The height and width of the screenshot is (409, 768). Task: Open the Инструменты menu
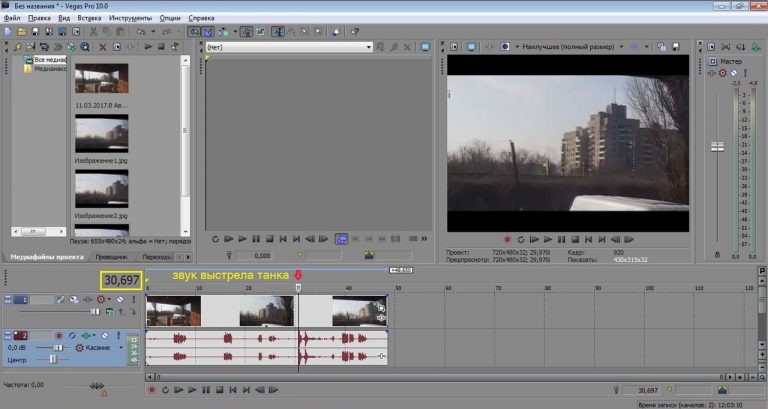coord(129,18)
